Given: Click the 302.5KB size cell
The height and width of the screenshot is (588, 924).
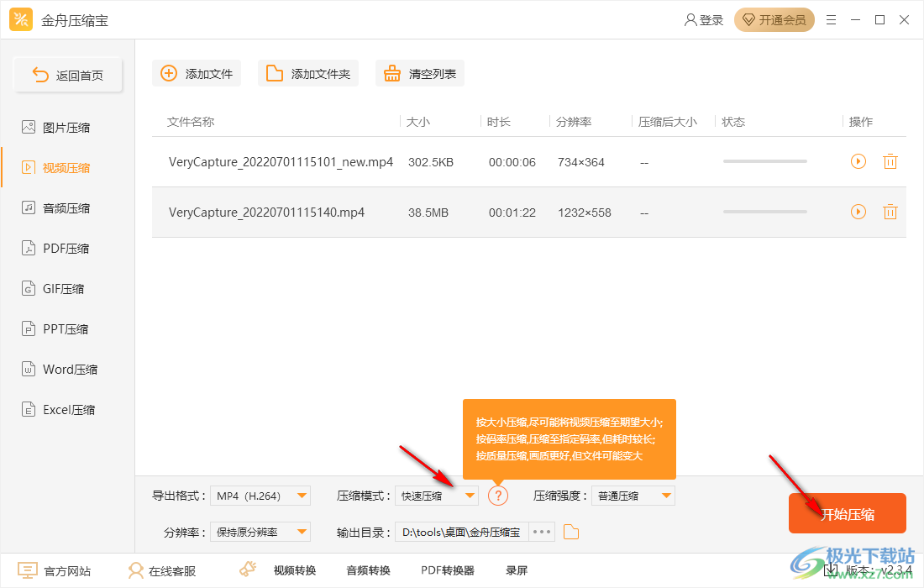Looking at the screenshot, I should point(431,162).
